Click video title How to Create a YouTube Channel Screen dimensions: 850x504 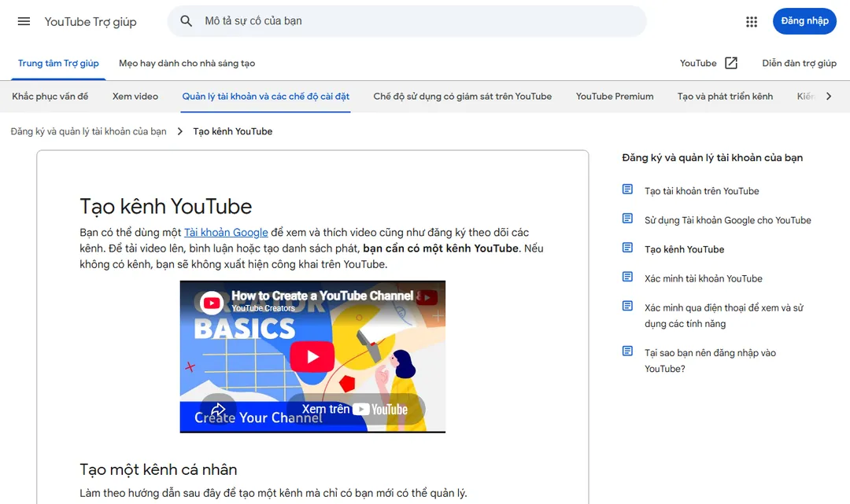tap(323, 296)
